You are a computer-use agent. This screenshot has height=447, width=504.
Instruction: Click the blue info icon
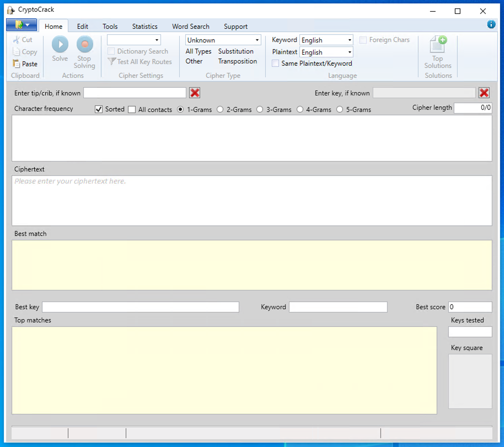pos(491,24)
